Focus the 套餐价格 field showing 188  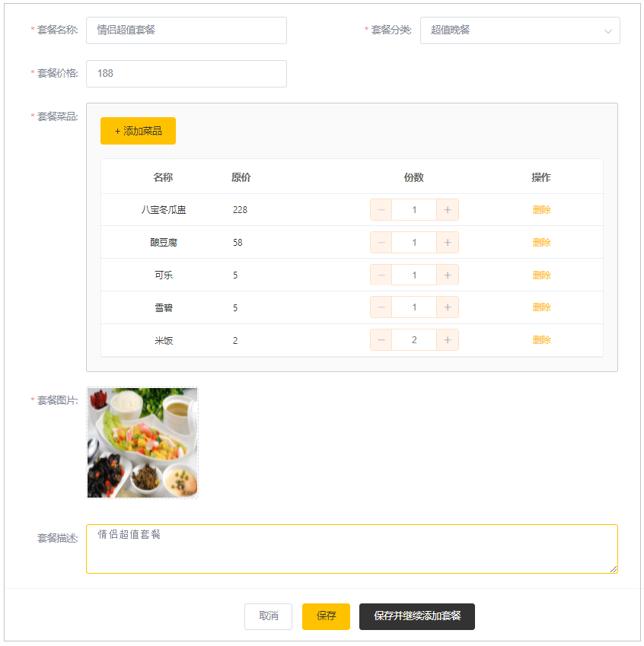click(187, 74)
